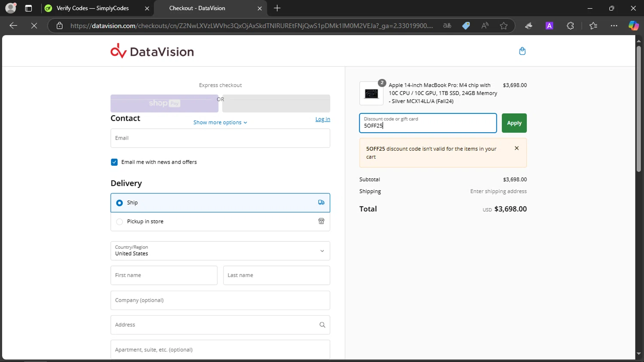Dismiss the 5OFF25 invalid code message

pyautogui.click(x=516, y=148)
